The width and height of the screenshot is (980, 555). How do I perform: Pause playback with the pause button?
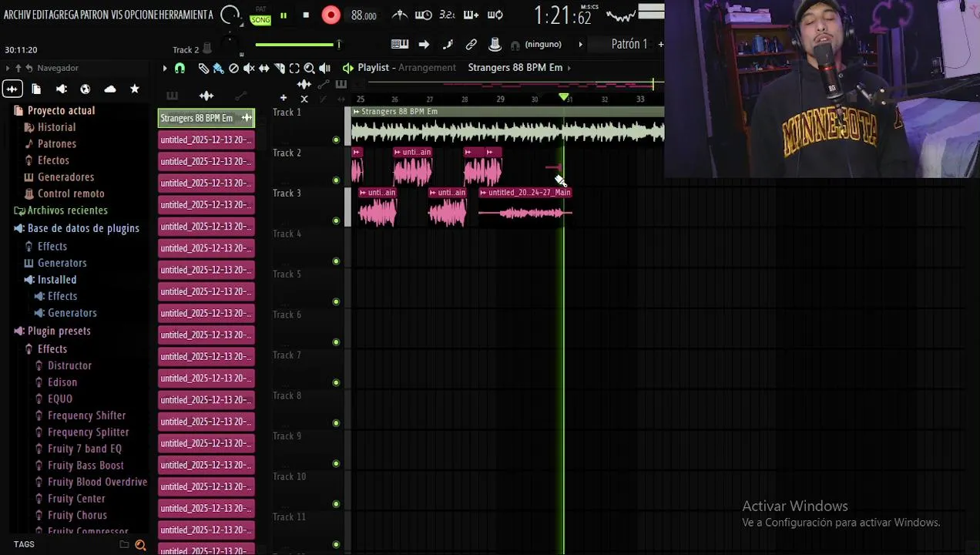(284, 15)
